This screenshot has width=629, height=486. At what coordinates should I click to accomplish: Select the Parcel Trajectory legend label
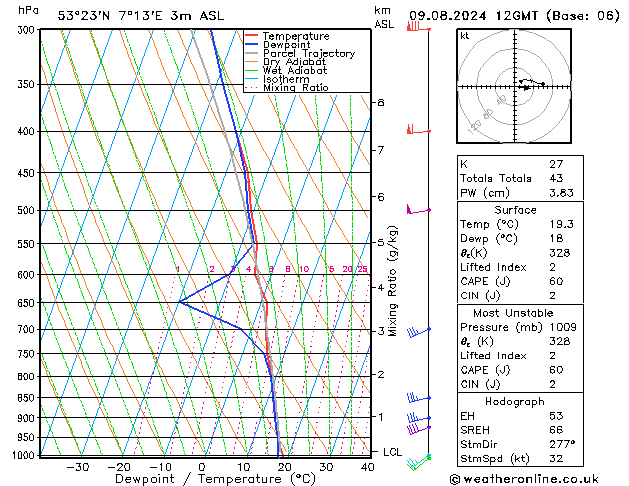309,53
